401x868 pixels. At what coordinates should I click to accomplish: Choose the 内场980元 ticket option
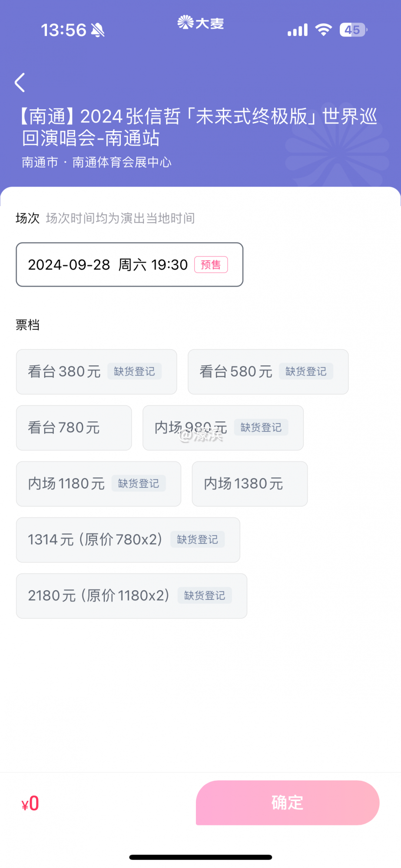(x=223, y=428)
